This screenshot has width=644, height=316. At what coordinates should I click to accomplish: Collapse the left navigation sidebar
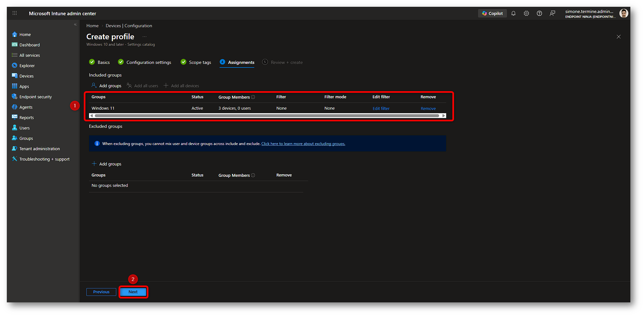tap(75, 25)
